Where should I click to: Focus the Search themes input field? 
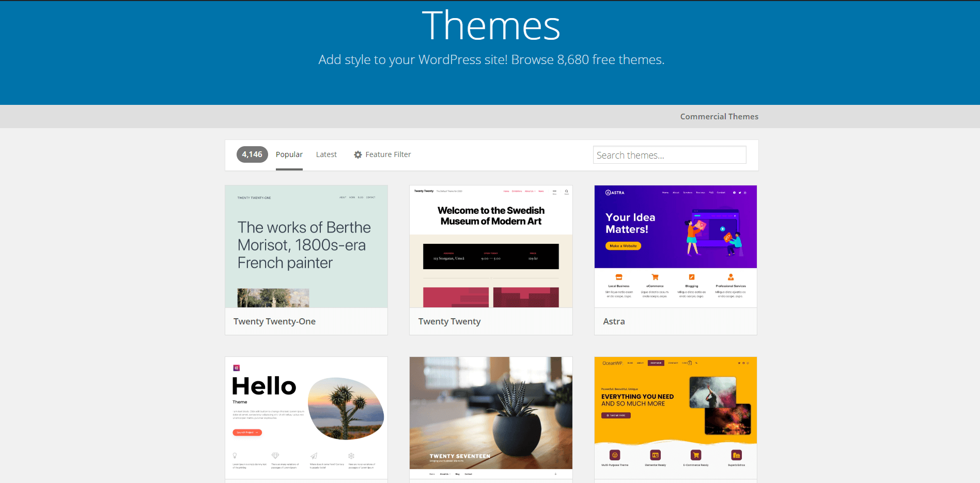click(670, 155)
